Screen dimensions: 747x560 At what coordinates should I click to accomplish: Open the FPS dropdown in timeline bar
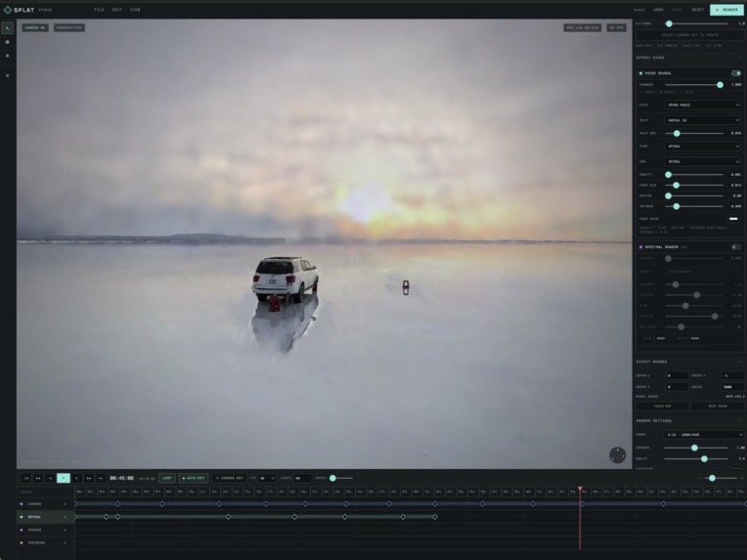tap(267, 478)
